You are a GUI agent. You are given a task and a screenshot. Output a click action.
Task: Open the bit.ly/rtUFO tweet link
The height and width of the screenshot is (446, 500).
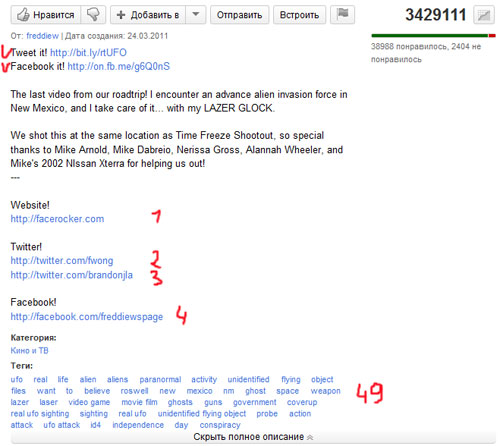point(88,53)
